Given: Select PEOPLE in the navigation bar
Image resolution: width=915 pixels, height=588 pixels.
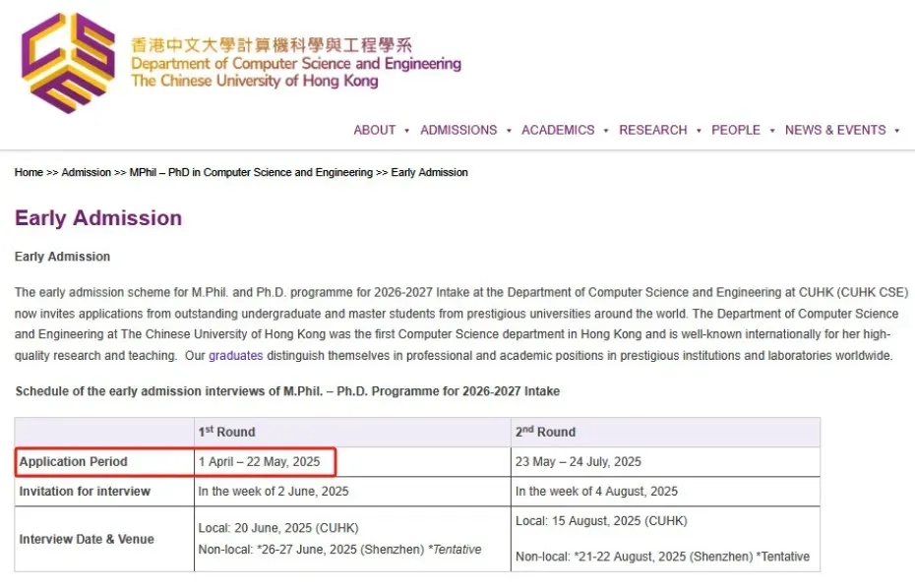Looking at the screenshot, I should (x=736, y=130).
